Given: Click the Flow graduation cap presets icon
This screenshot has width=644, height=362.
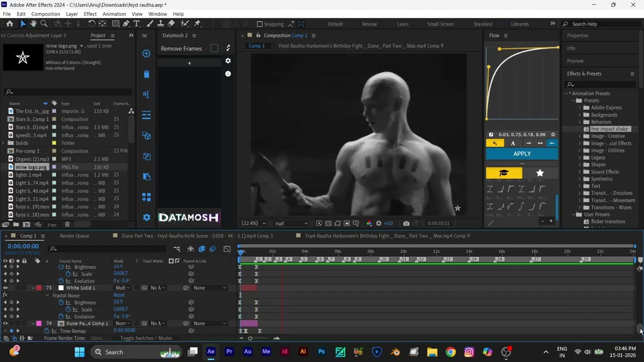Looking at the screenshot, I should 504,173.
